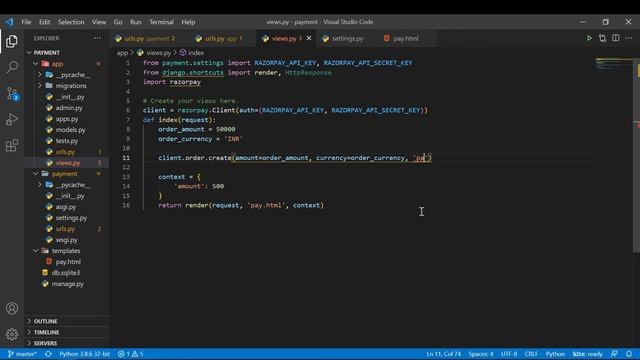Open the Manage gear icon

tap(12, 334)
